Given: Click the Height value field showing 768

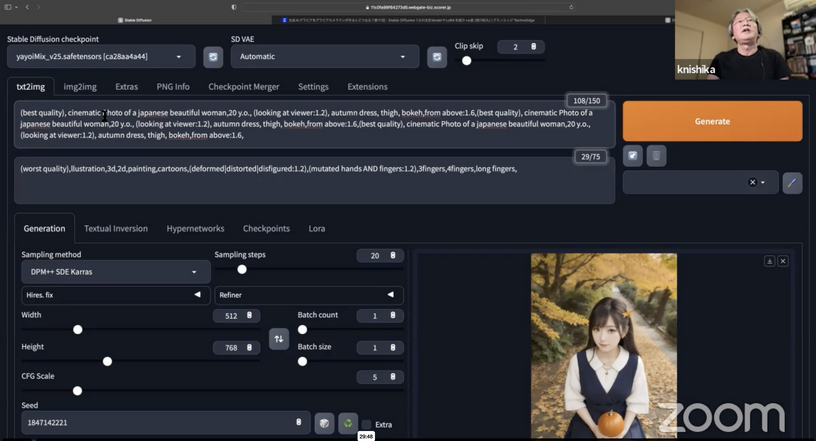Looking at the screenshot, I should pos(236,348).
